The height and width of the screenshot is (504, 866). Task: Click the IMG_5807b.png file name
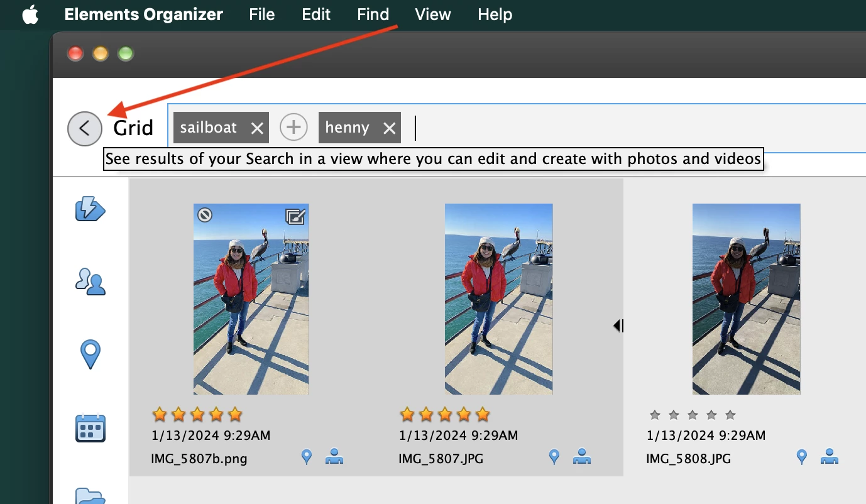click(199, 459)
